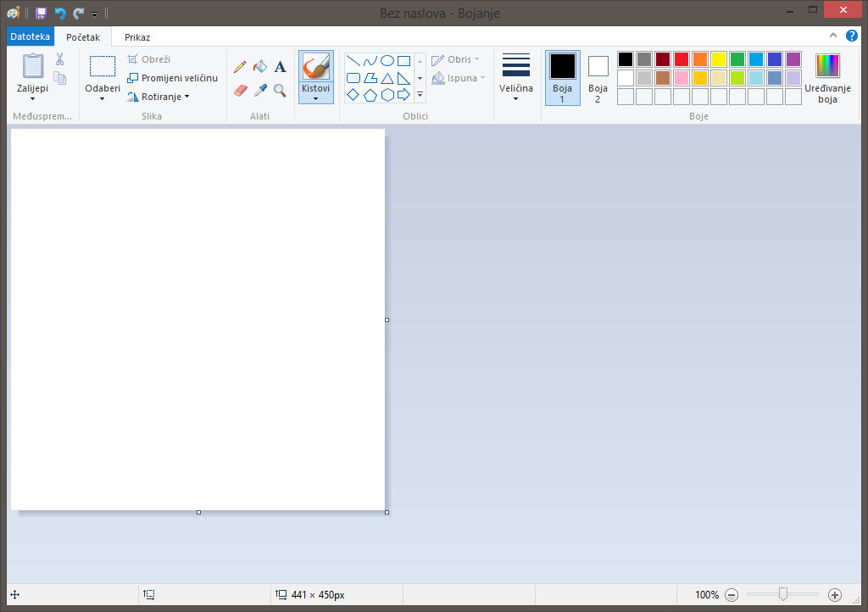Click the Save icon in title bar
Image resolution: width=868 pixels, height=612 pixels.
(41, 13)
